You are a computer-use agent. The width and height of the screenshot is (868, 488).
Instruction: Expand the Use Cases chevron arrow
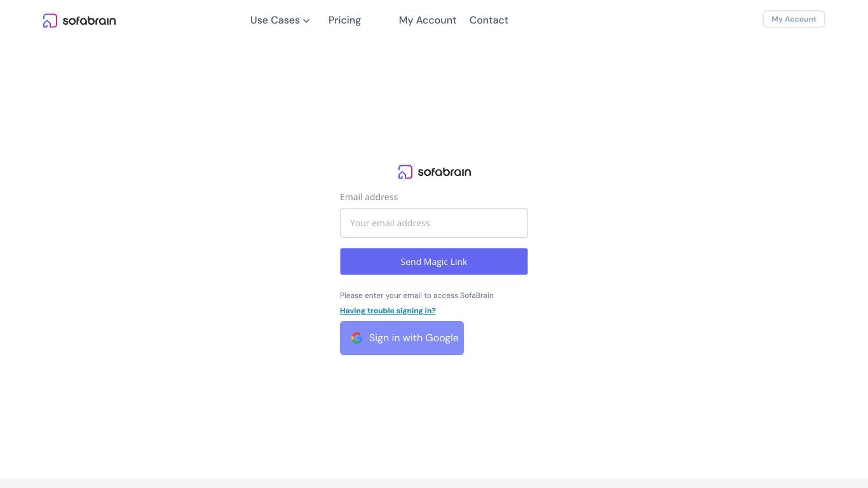click(306, 20)
